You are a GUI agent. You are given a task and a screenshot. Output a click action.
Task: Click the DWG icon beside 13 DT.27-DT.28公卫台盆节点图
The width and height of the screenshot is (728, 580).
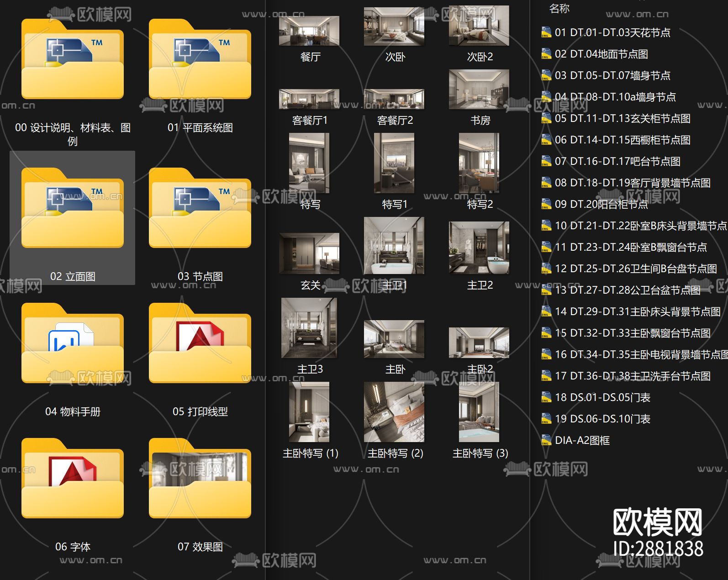pyautogui.click(x=546, y=290)
